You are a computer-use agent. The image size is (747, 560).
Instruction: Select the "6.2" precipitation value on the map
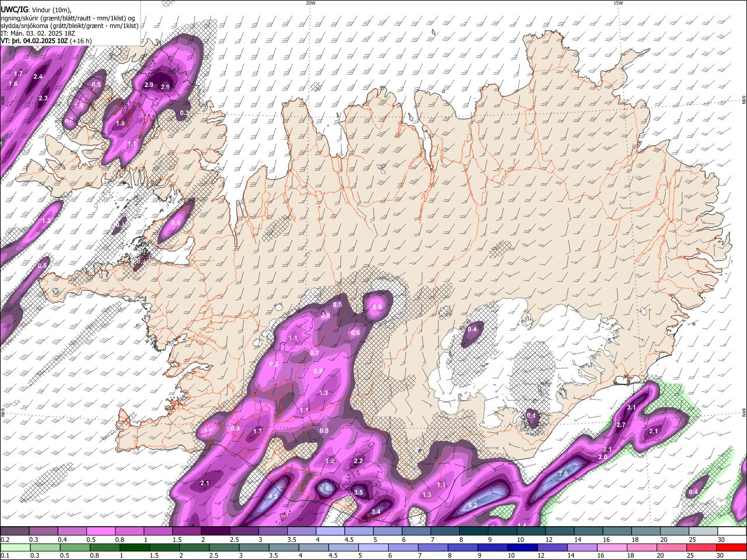pos(473,505)
